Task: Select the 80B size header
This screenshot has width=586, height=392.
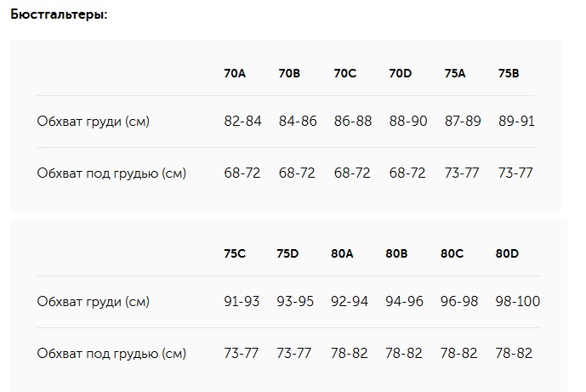Action: click(396, 253)
